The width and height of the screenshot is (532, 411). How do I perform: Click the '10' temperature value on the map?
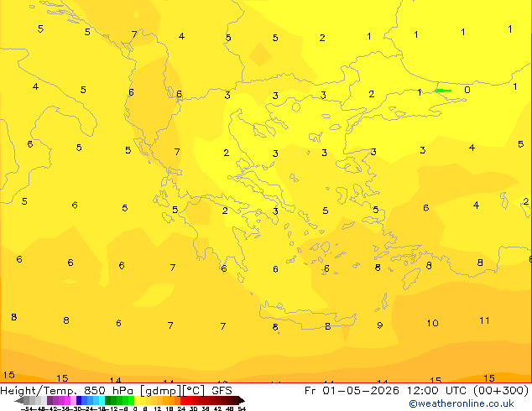433,323
